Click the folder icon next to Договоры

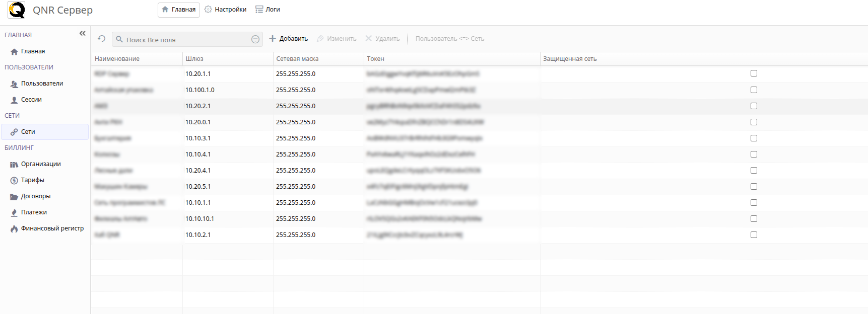click(14, 196)
